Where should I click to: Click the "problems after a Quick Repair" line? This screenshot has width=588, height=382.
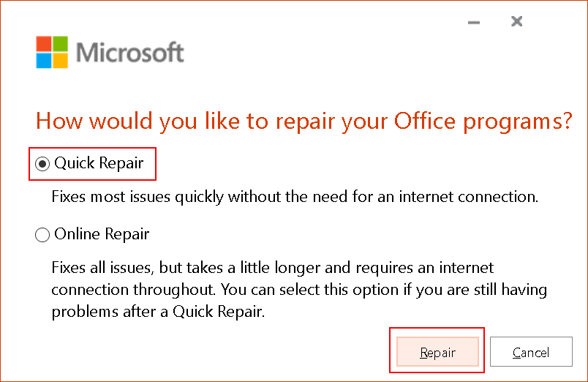coord(158,312)
